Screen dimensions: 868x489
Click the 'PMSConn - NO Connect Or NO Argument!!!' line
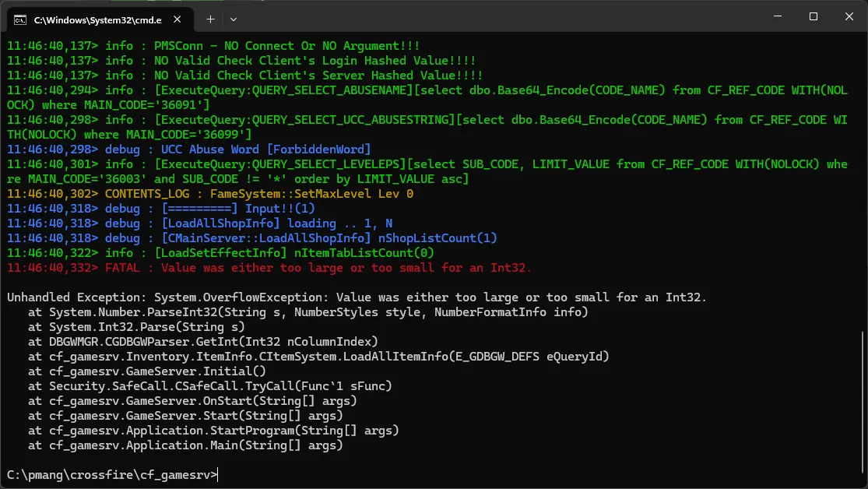213,46
